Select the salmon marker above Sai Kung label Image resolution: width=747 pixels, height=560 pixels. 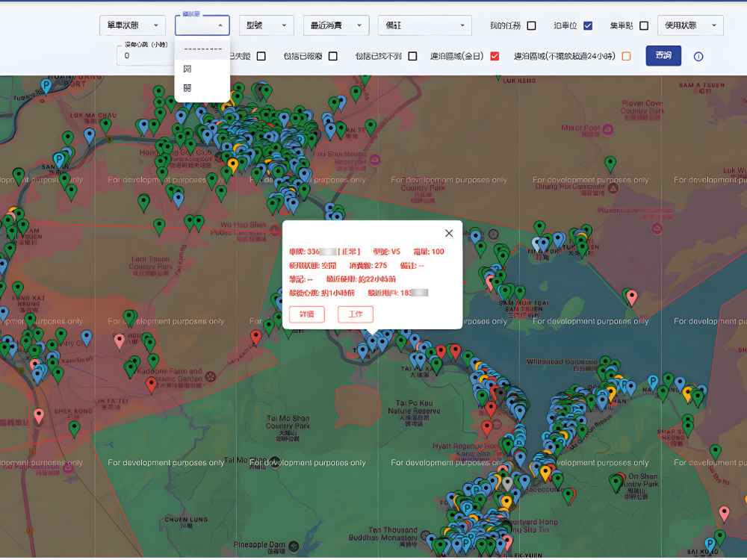coord(724,514)
